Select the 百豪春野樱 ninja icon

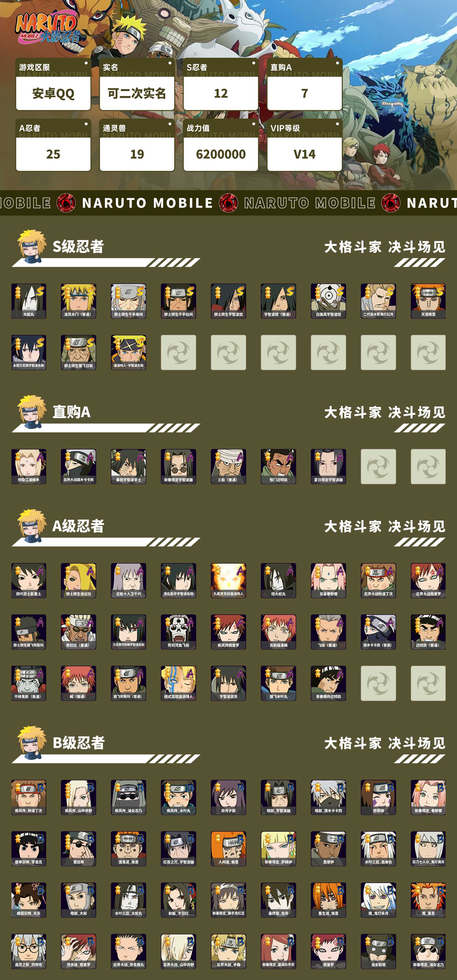pyautogui.click(x=328, y=580)
